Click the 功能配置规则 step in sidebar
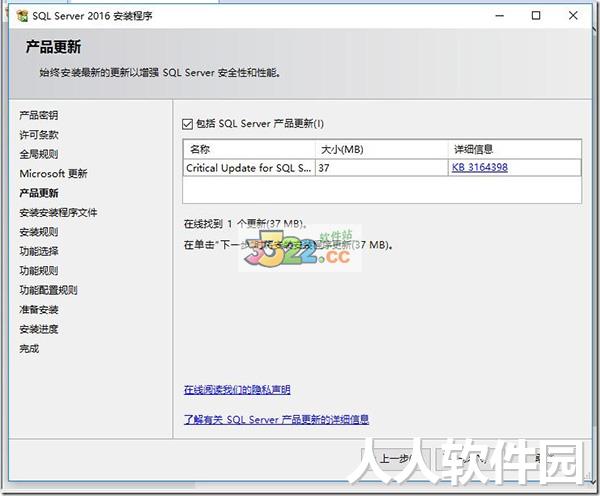This screenshot has width=600, height=496. pos(48,290)
